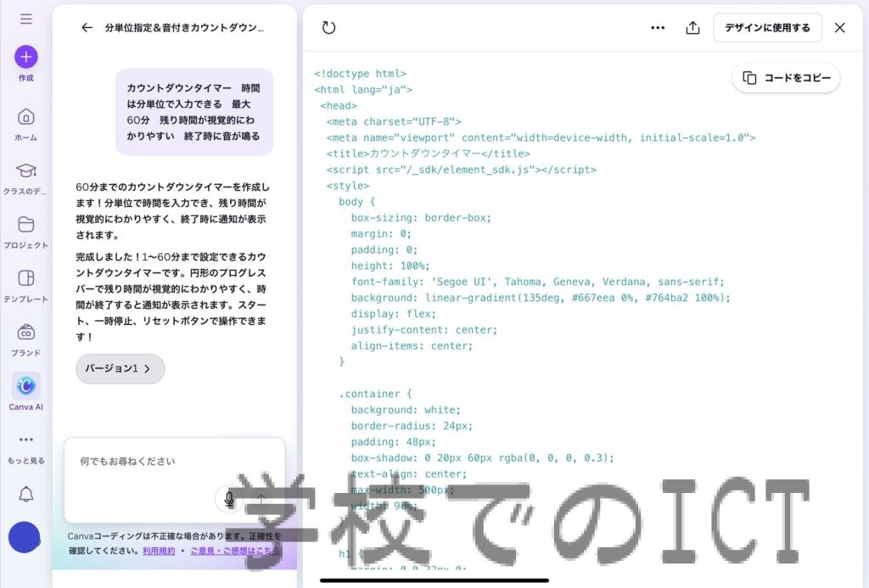Select Canva AI sidebar icon
The width and height of the screenshot is (869, 588).
[x=26, y=387]
